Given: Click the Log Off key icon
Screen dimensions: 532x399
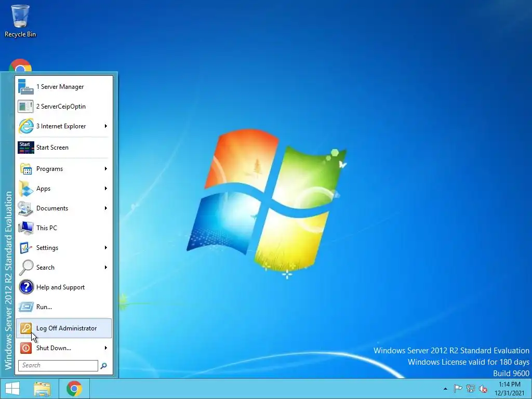Looking at the screenshot, I should click(x=26, y=328).
